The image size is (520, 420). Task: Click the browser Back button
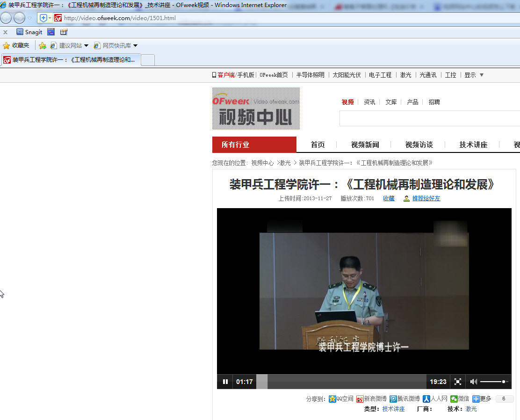[x=6, y=18]
